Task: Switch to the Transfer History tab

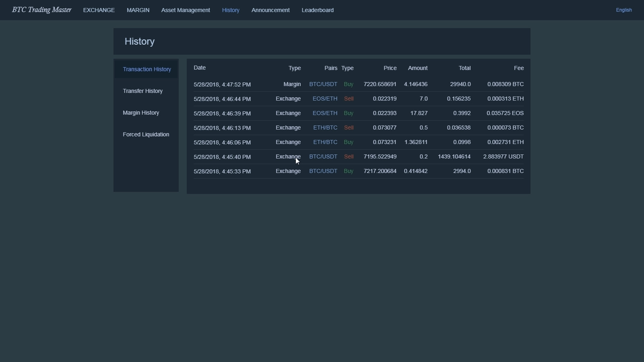Action: pos(143,91)
